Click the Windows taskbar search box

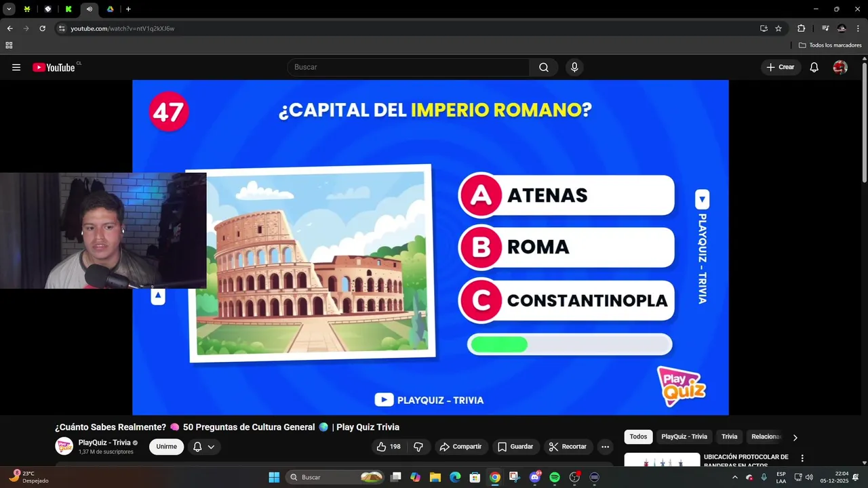[336, 477]
